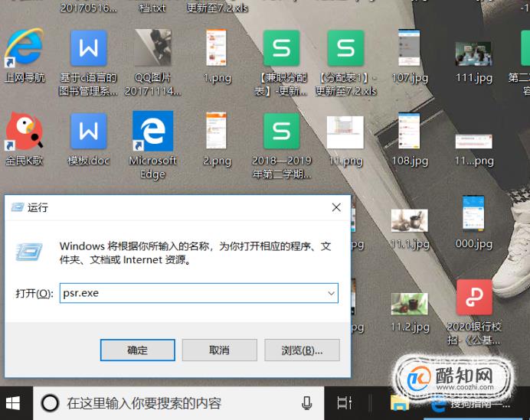Select the 11.1.jpg image thumbnail
Viewport: 530px width, 420px height.
pyautogui.click(x=409, y=220)
